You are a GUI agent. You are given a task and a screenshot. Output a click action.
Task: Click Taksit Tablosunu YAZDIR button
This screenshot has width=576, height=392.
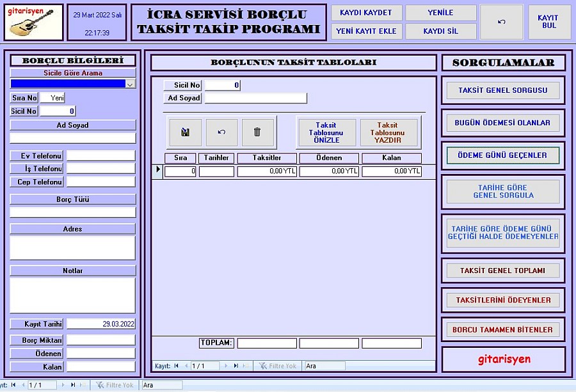388,132
